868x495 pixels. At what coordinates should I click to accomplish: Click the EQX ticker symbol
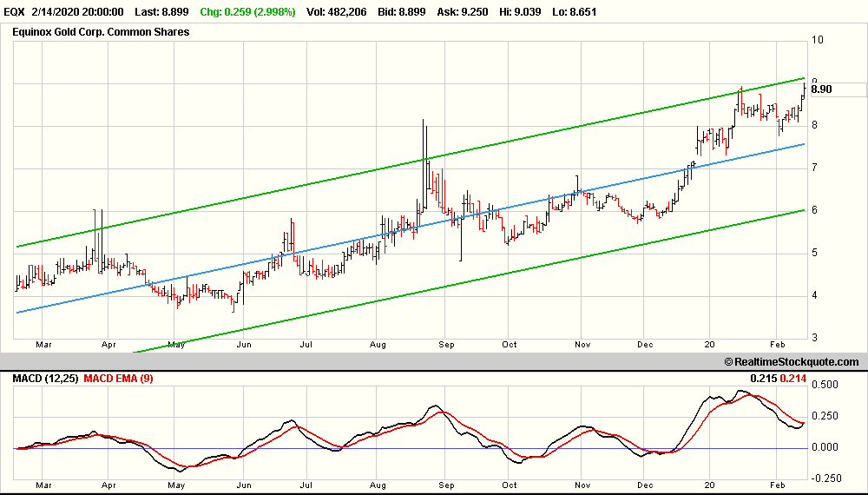(15, 12)
